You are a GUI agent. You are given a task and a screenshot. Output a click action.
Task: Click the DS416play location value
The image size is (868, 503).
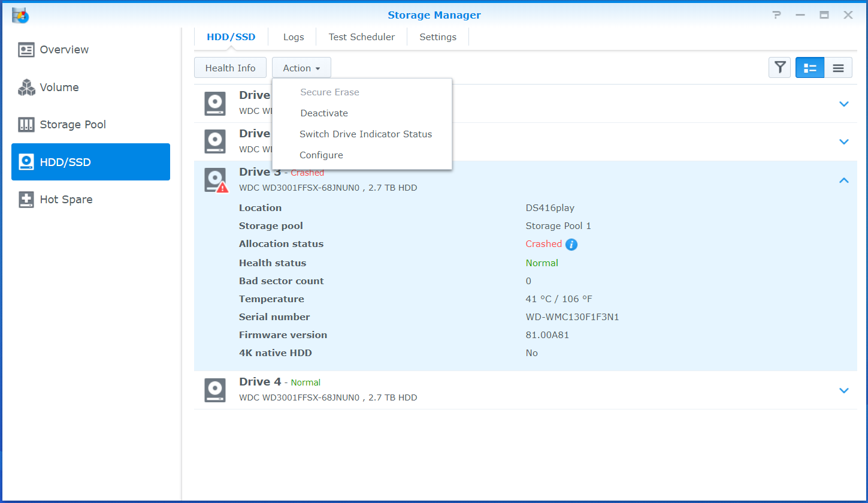coord(550,208)
